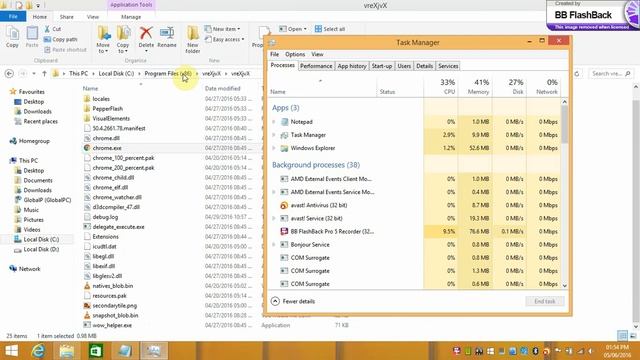640x360 pixels.
Task: Click Windows Start button on taskbar
Action: click(x=11, y=351)
